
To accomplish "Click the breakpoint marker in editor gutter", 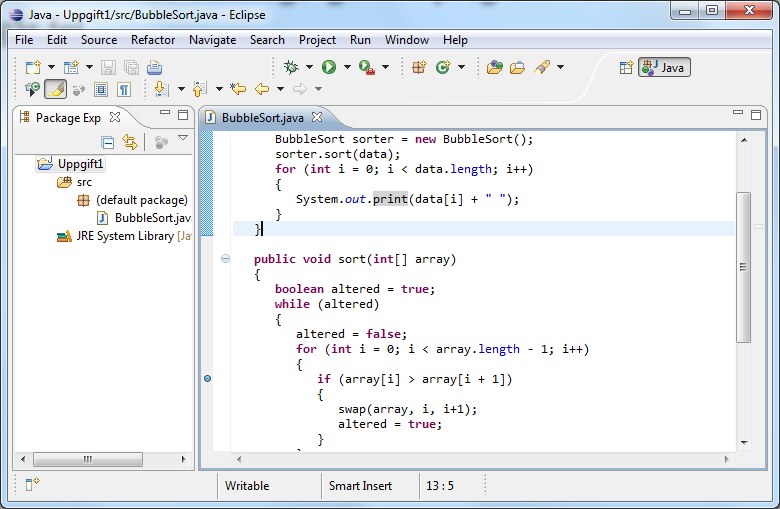I will [207, 379].
